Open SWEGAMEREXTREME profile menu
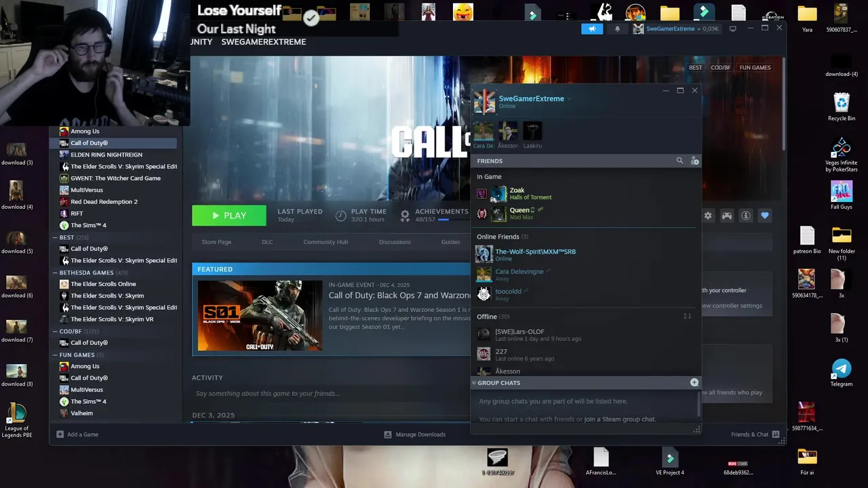Screen dimensions: 868x488 click(x=264, y=42)
